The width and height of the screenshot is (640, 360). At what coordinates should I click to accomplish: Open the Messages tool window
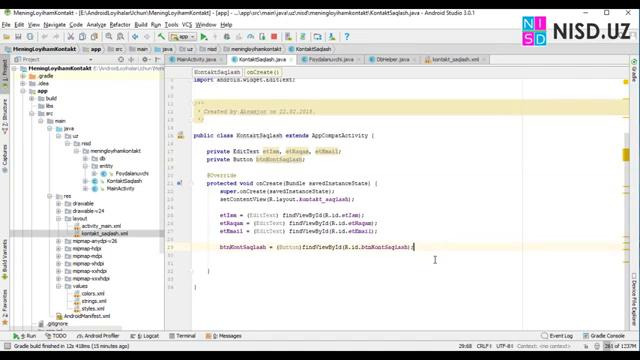click(x=224, y=336)
